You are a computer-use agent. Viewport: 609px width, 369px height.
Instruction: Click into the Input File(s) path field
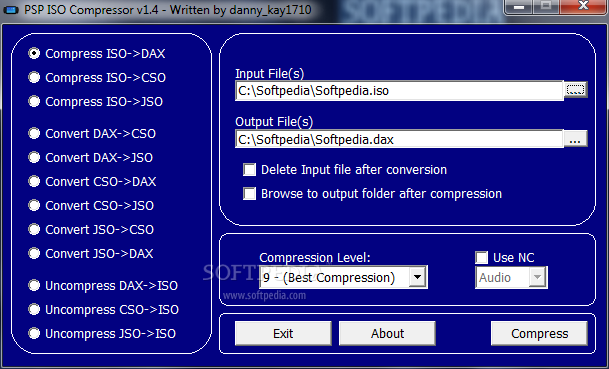pos(399,91)
